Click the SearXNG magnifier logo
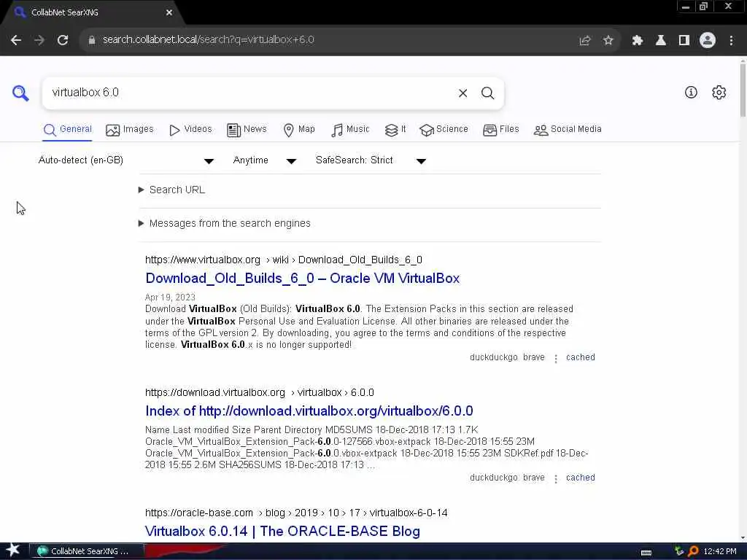The height and width of the screenshot is (560, 747). [20, 93]
